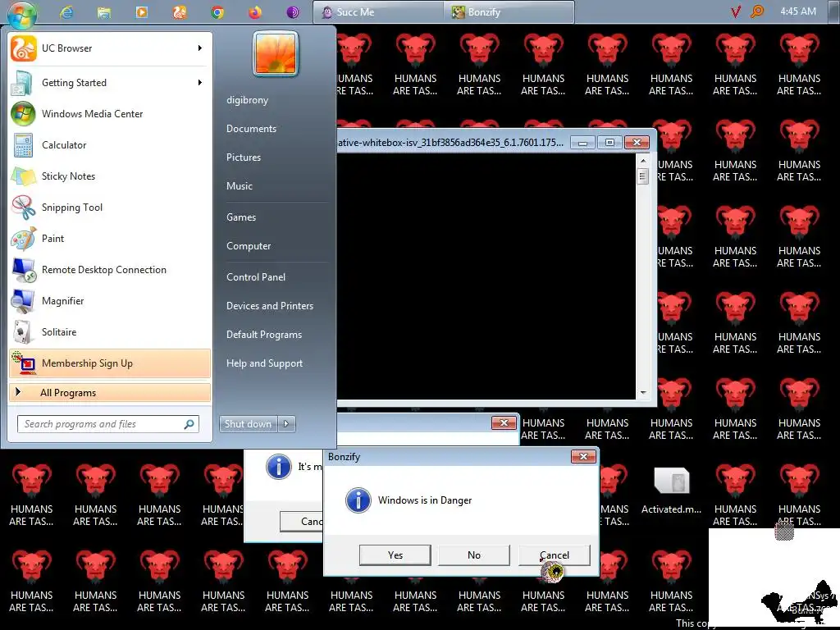
Task: Click the purple Tor Browser taskbar icon
Action: pos(293,11)
